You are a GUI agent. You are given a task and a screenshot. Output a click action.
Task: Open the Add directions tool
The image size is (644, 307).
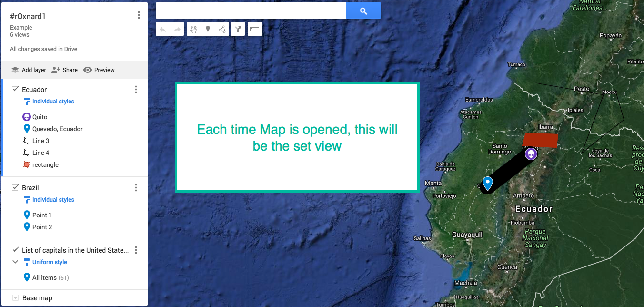[238, 30]
